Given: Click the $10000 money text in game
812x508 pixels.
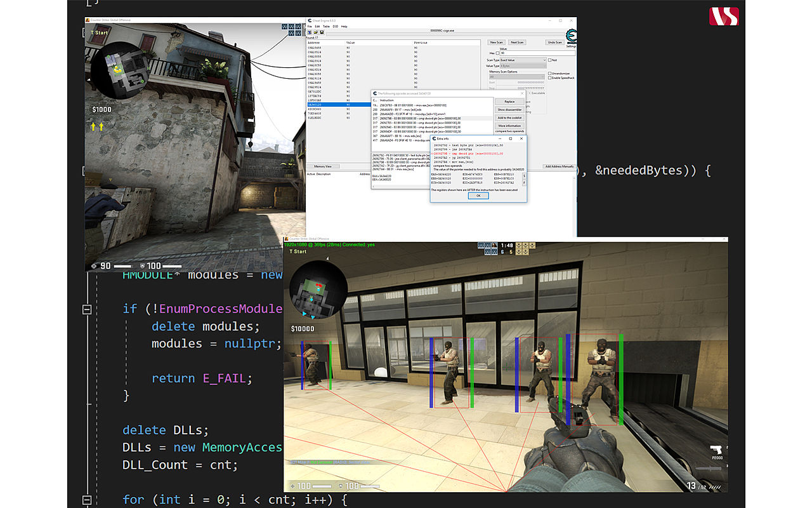Looking at the screenshot, I should [303, 329].
